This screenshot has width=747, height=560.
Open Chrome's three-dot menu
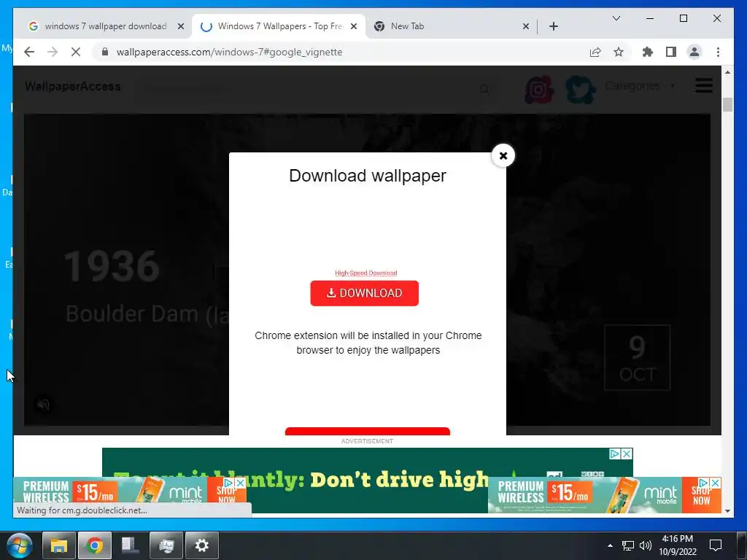(718, 52)
